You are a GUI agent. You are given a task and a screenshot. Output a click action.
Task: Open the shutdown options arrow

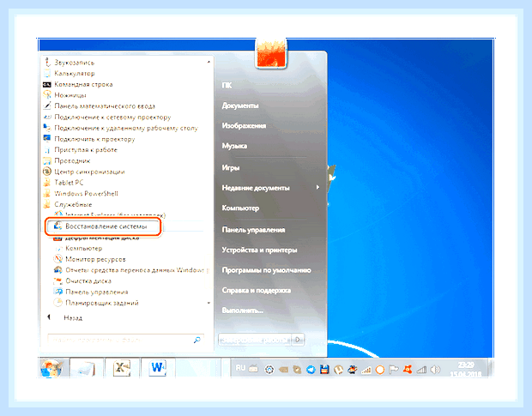(298, 340)
